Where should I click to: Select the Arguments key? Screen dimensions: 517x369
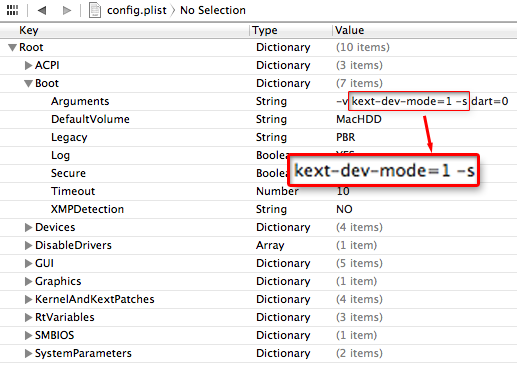tap(80, 101)
